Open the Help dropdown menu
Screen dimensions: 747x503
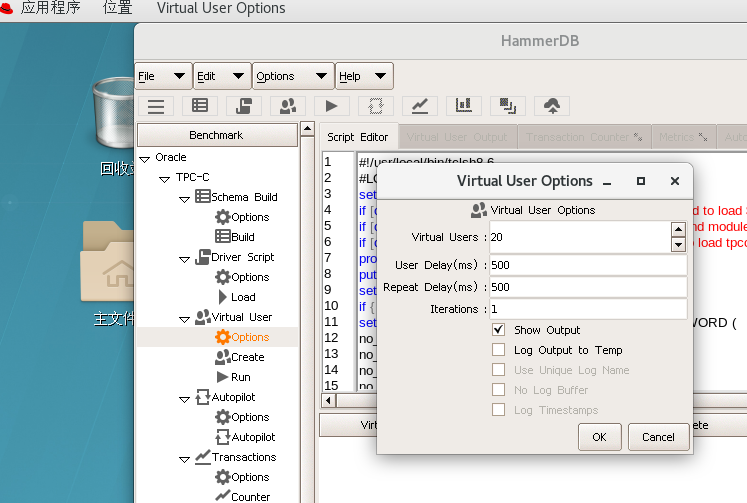tap(364, 76)
